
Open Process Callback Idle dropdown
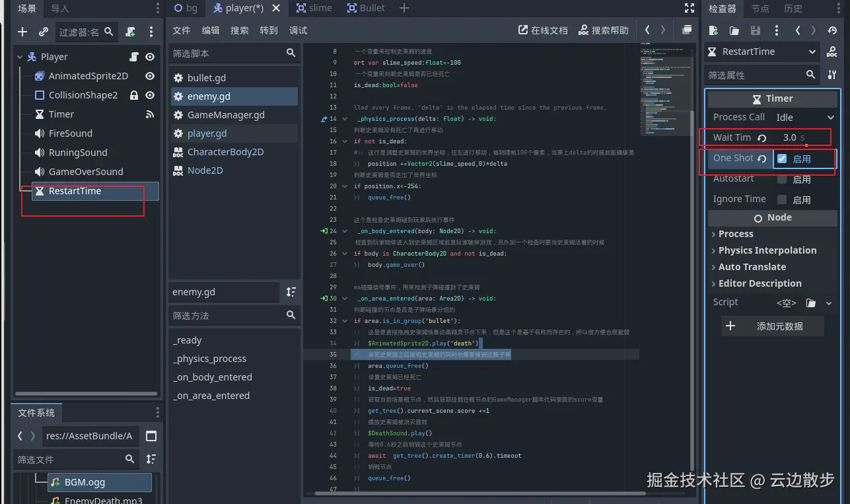point(805,117)
